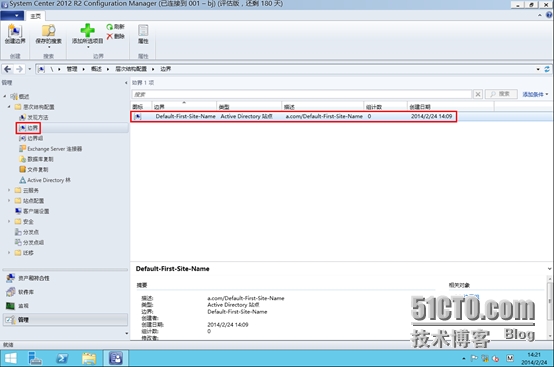This screenshot has height=367, width=554.
Task: Select Active Directory 林 node
Action: click(x=45, y=180)
